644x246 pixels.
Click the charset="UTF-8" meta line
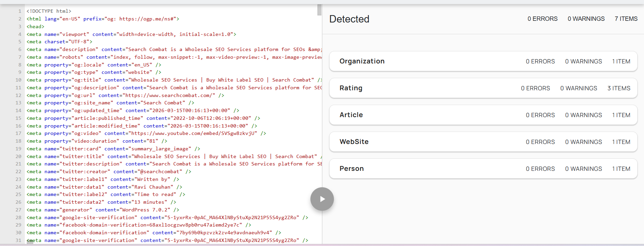point(59,42)
